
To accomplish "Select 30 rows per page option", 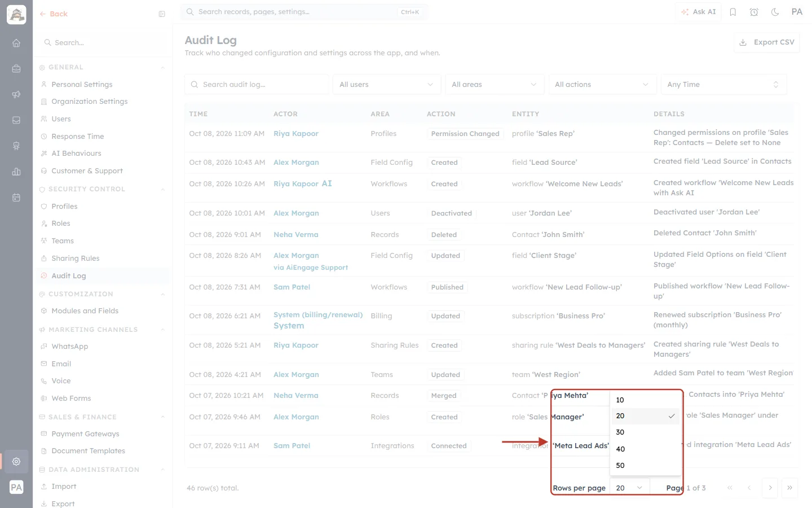I will (x=646, y=432).
